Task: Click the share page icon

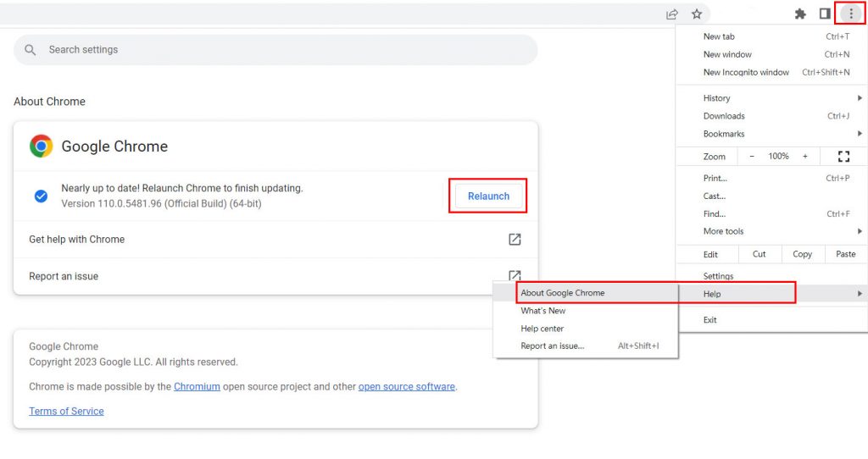Action: click(x=672, y=14)
